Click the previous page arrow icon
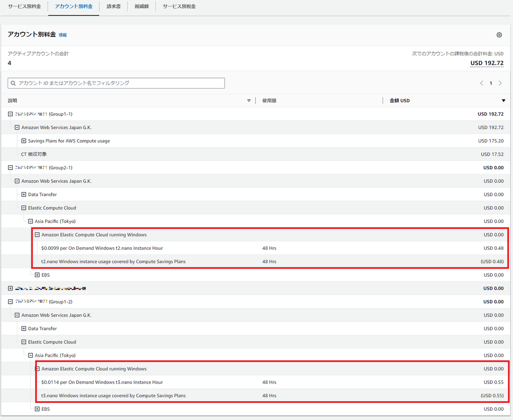Viewport: 513px width, 420px height. point(481,83)
